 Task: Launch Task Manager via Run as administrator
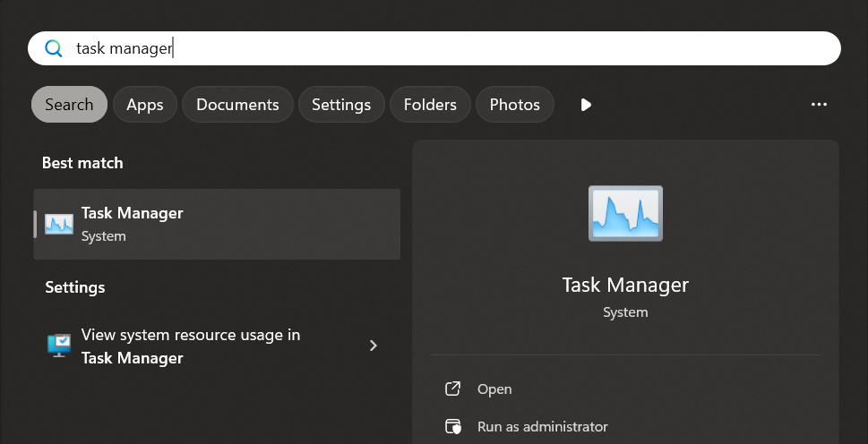point(542,426)
